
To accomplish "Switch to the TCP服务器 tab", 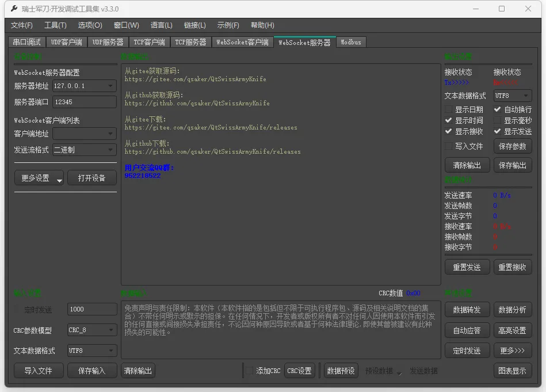I will point(190,42).
